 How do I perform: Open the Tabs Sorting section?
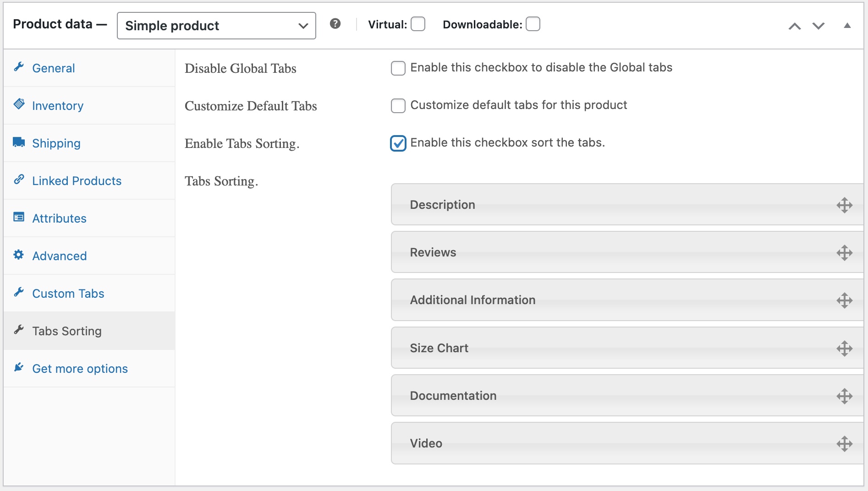(66, 331)
